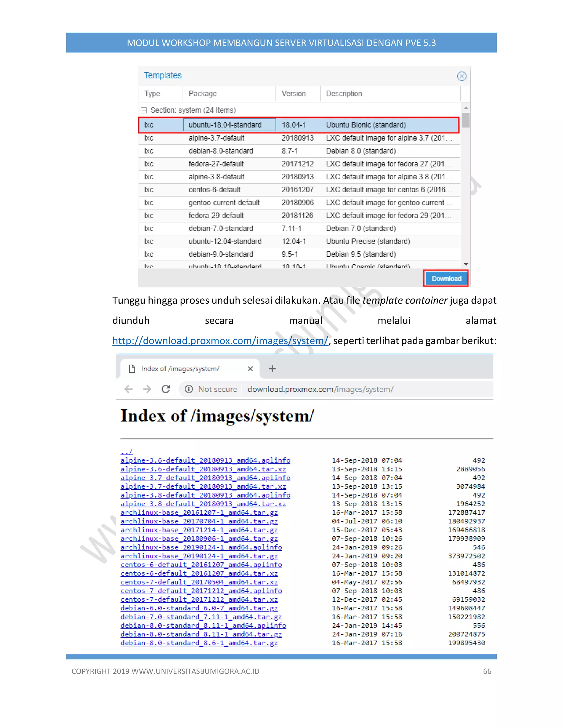The height and width of the screenshot is (728, 563).
Task: Select the ubuntu-12.04-standard template row
Action: click(x=300, y=242)
